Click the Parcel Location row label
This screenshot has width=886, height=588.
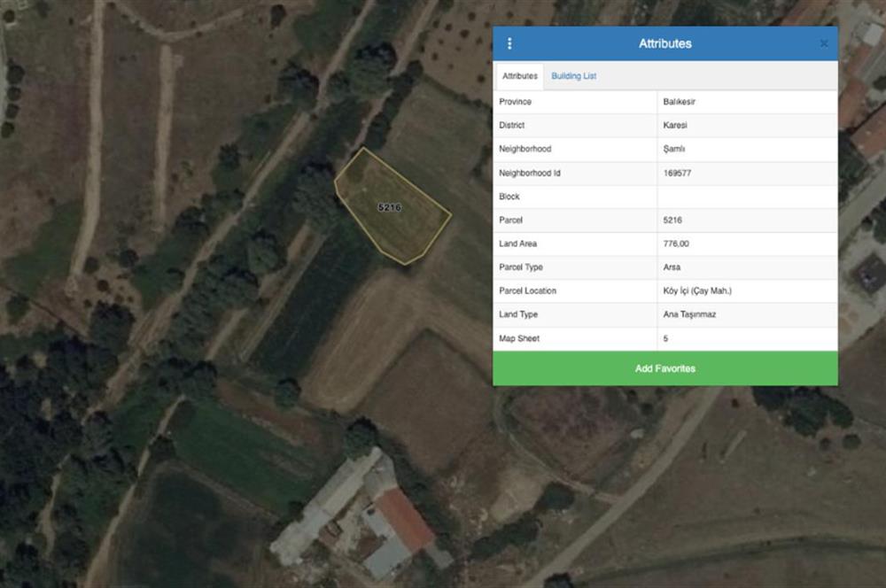point(528,290)
